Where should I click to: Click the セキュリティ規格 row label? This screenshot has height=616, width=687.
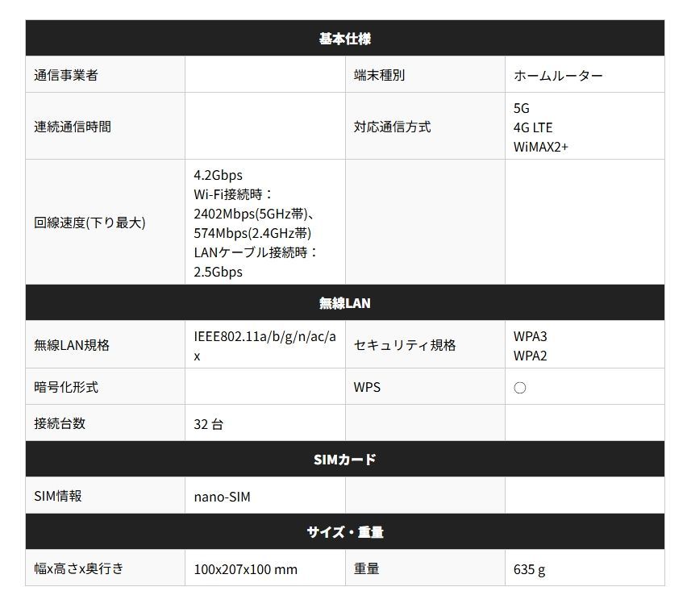click(x=398, y=344)
